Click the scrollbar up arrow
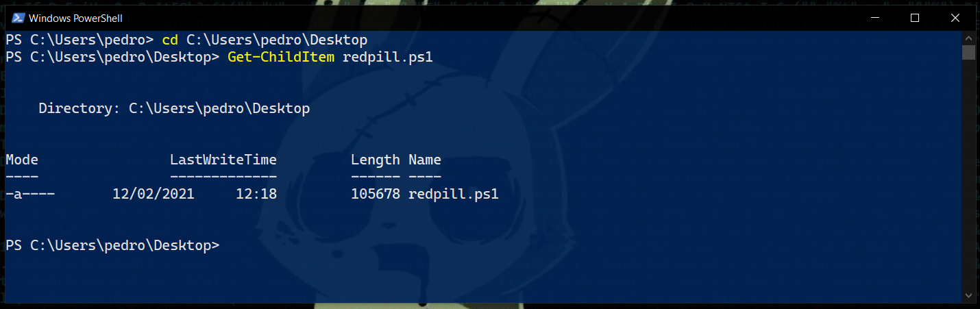Image resolution: width=980 pixels, height=309 pixels. tap(968, 37)
